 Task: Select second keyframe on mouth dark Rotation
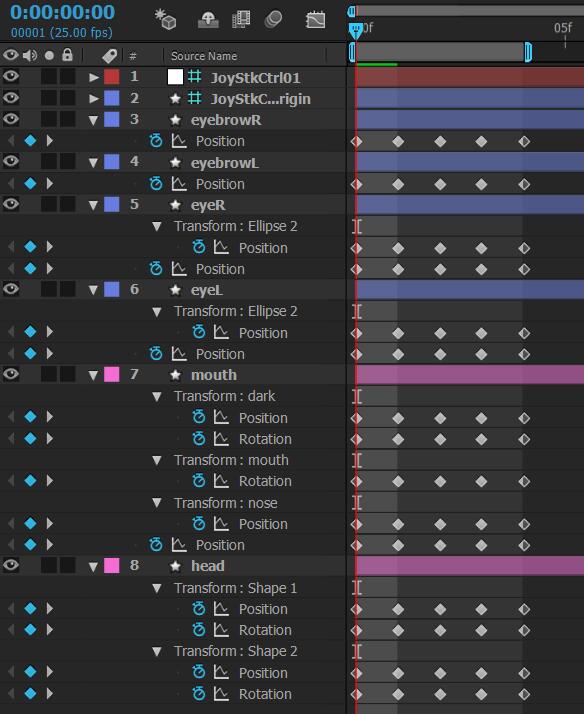pos(398,439)
